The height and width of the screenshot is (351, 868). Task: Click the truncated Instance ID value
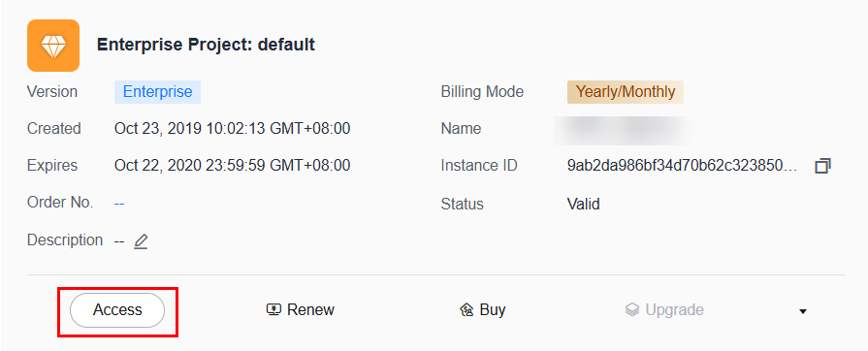click(x=683, y=166)
